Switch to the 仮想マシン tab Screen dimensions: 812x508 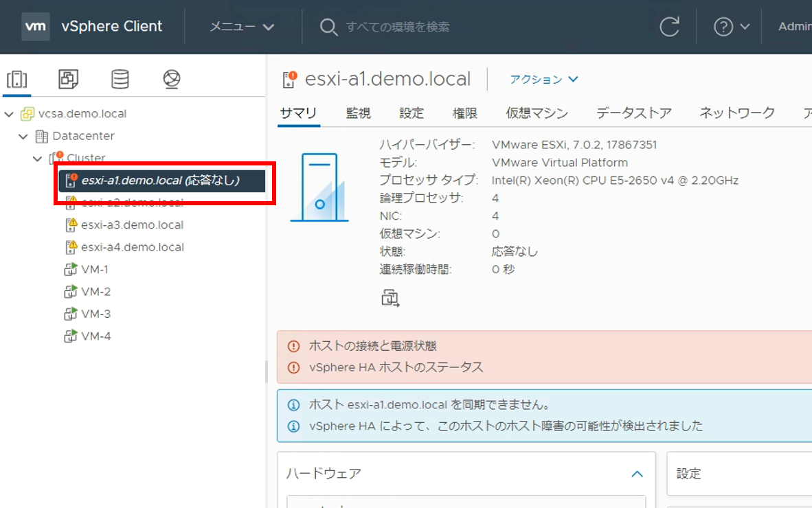click(537, 113)
